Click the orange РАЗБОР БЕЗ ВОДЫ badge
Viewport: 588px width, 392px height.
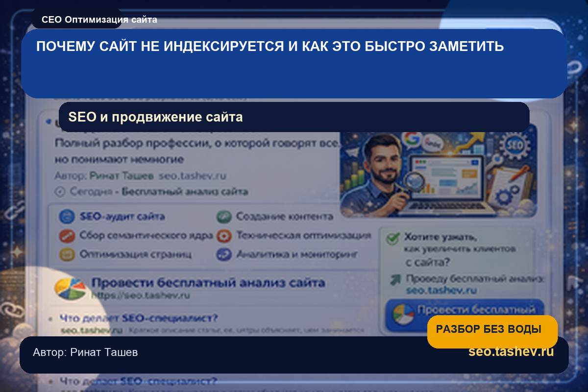(x=492, y=332)
